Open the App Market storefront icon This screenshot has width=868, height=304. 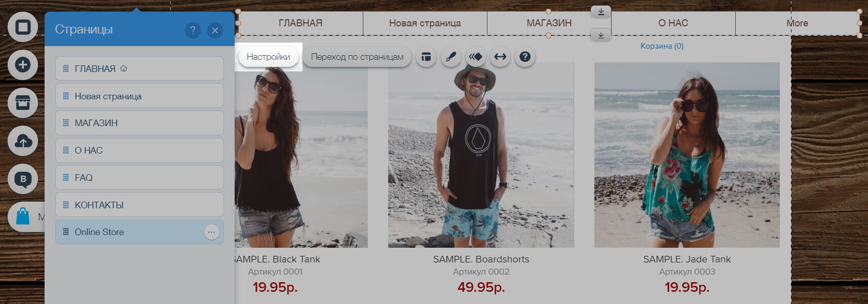pyautogui.click(x=23, y=103)
